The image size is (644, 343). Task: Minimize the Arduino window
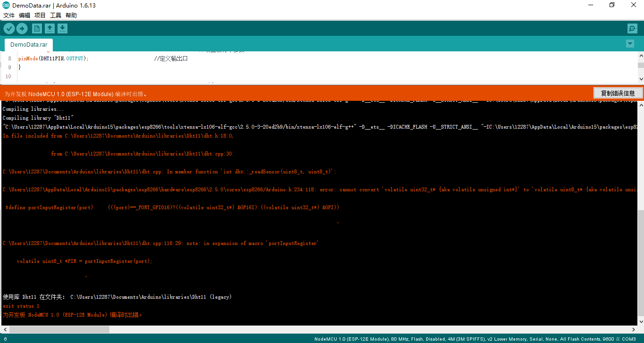[x=591, y=5]
